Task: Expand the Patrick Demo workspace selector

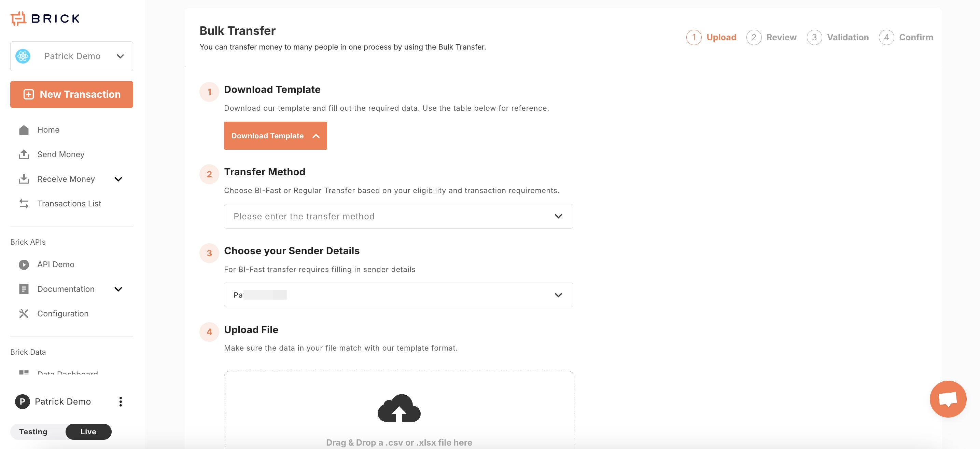Action: tap(71, 56)
